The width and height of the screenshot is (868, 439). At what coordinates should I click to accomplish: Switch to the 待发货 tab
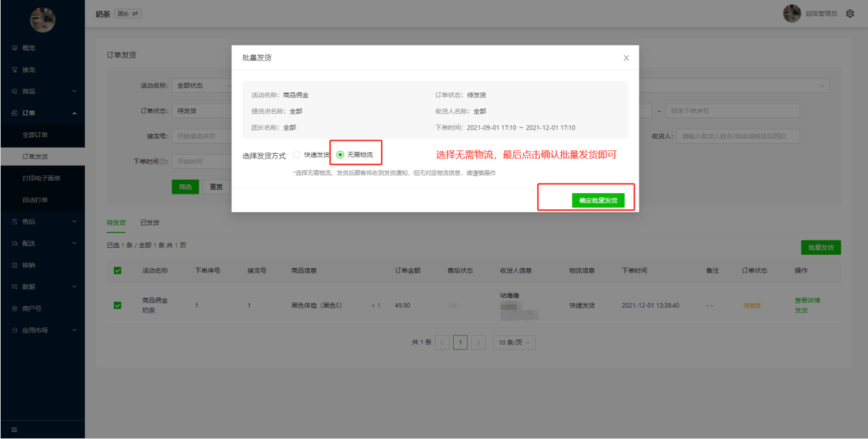coord(116,223)
